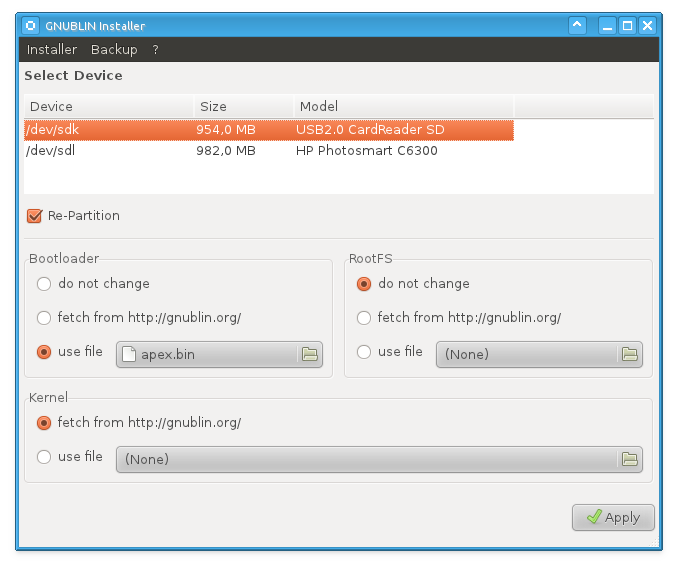Open Kernel (None) file chooser
This screenshot has width=678, height=569.
coord(379,459)
